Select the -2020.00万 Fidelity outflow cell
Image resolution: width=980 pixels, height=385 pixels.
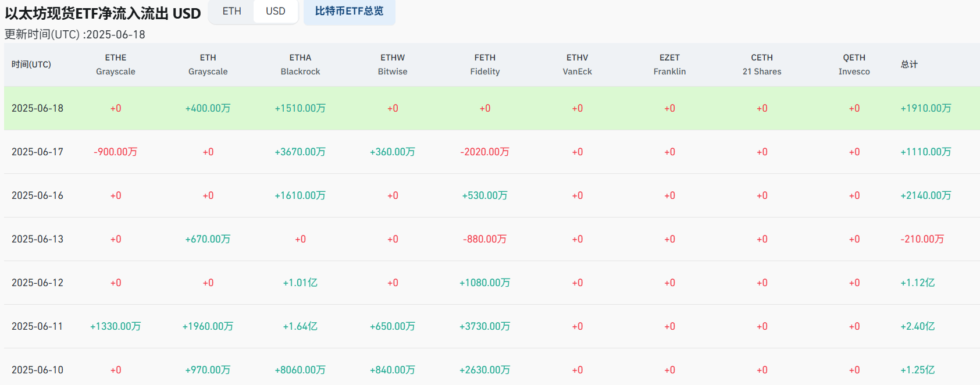pyautogui.click(x=484, y=152)
